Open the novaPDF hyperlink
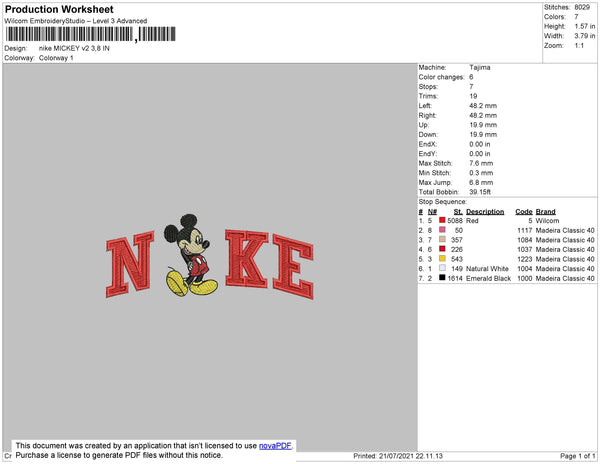 [x=275, y=446]
